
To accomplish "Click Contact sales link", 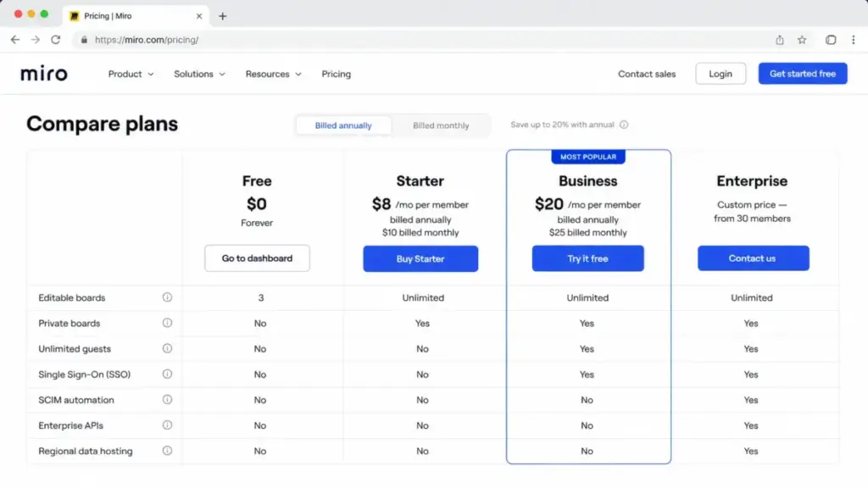I will 647,74.
